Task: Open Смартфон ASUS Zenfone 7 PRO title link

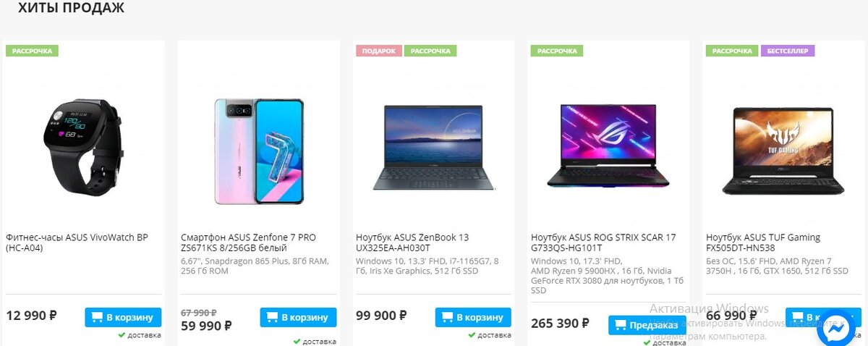Action: click(248, 242)
